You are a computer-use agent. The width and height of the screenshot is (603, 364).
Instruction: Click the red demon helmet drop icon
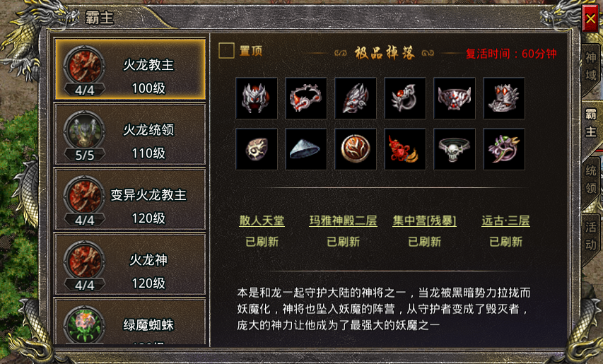(257, 98)
